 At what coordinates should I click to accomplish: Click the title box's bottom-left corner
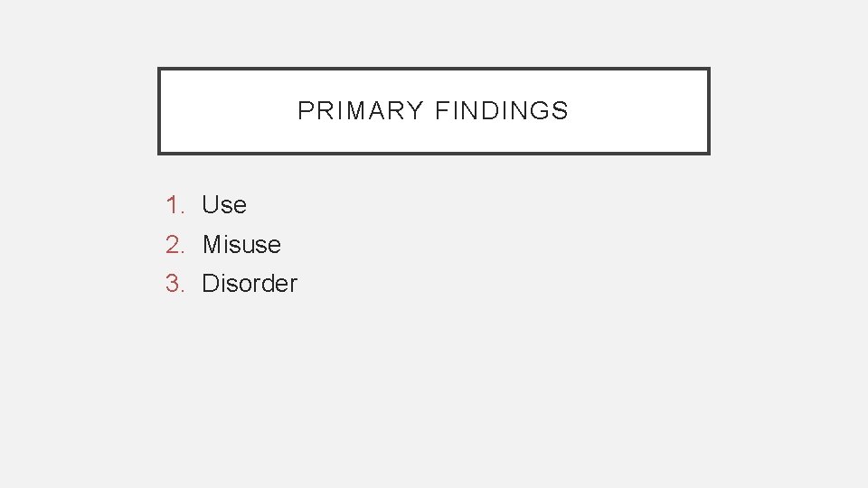click(x=160, y=153)
